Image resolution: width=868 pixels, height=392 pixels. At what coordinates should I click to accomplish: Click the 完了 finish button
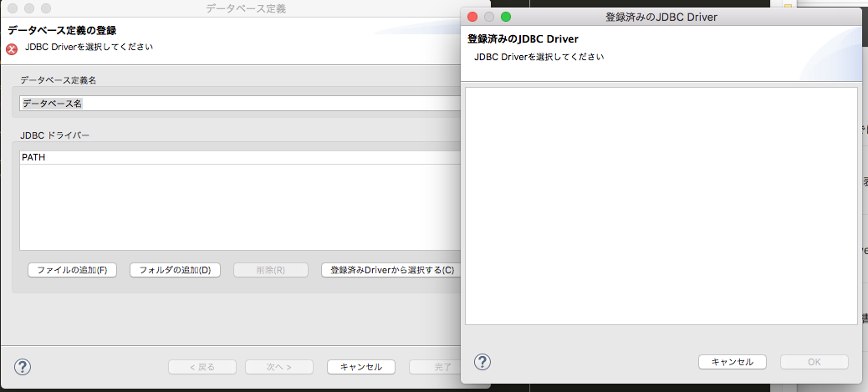click(433, 367)
